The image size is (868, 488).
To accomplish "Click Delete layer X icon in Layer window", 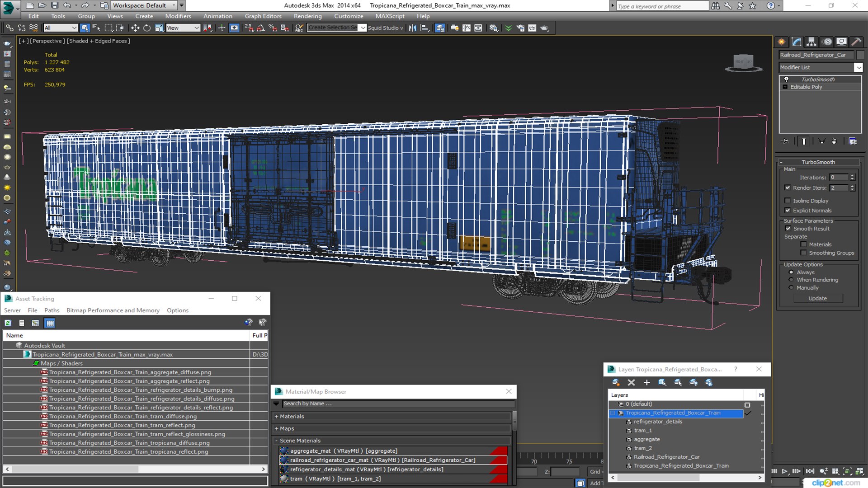I will (632, 383).
